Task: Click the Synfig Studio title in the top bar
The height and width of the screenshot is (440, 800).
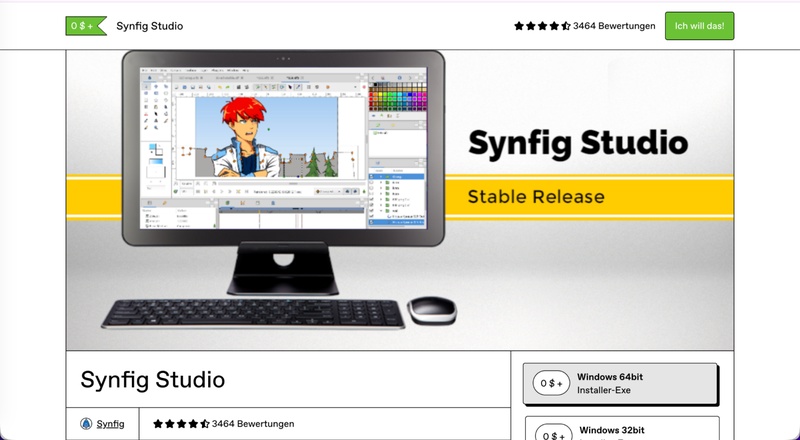Action: pos(150,26)
